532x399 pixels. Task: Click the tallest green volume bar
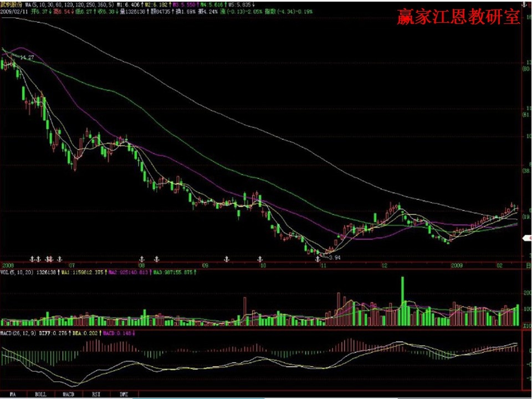(402, 301)
